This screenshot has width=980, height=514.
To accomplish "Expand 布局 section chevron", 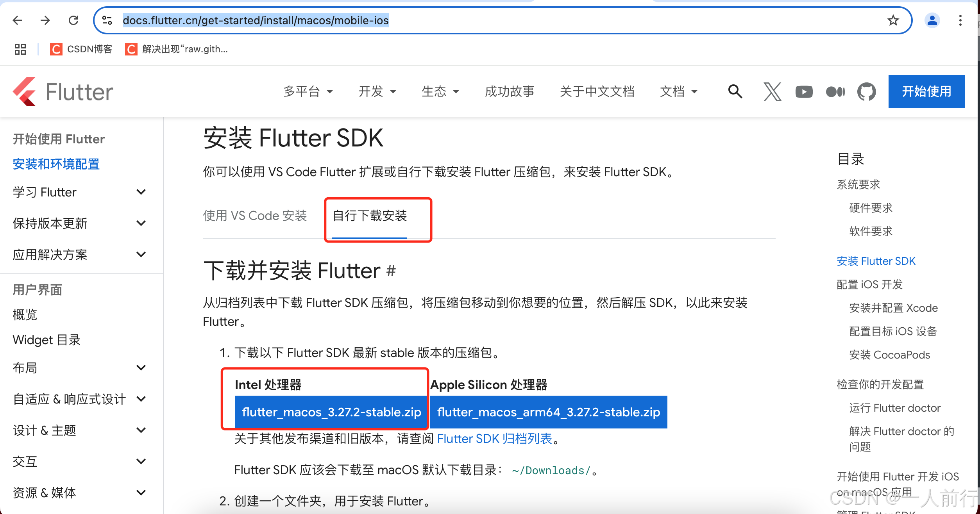I will [141, 368].
